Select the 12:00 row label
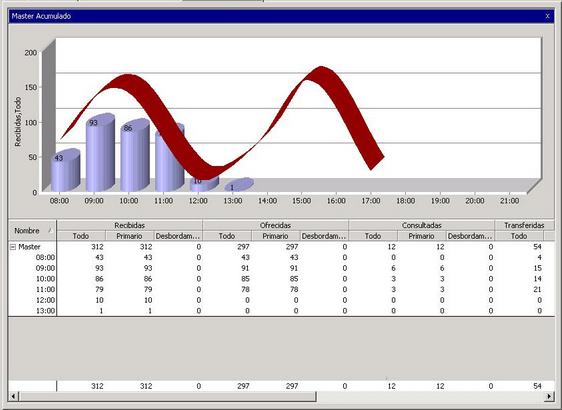The width and height of the screenshot is (562, 410). point(45,300)
